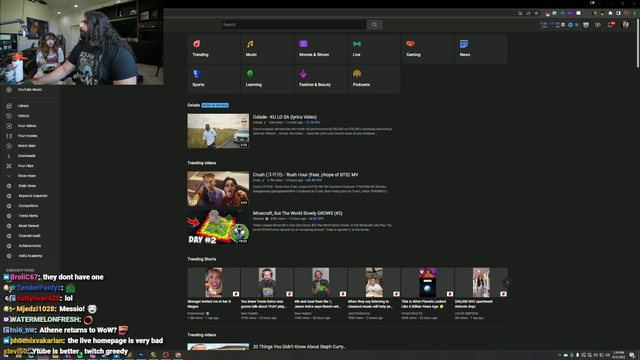Click the taskbar clock
The height and width of the screenshot is (360, 640).
pyautogui.click(x=619, y=355)
